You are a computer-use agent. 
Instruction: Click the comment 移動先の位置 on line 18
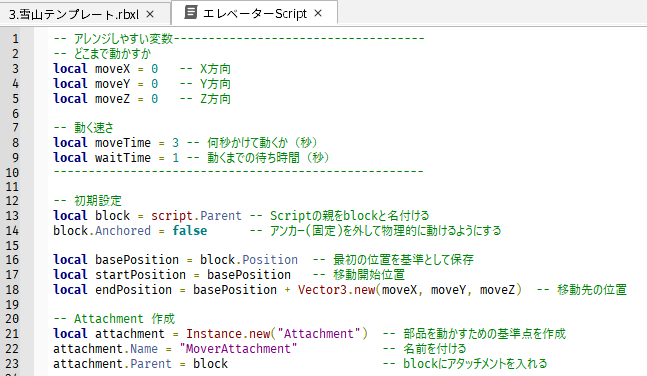[592, 290]
